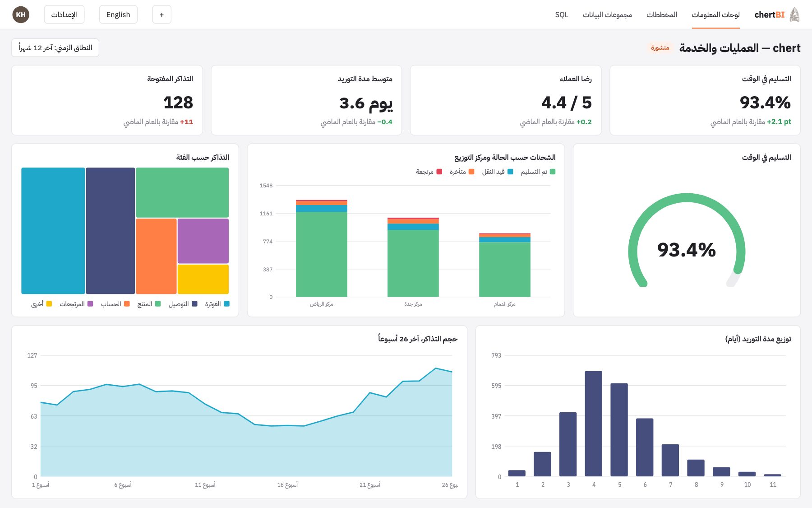
Task: Open the متوسط مدة التوريد KPI card
Action: pos(306,100)
